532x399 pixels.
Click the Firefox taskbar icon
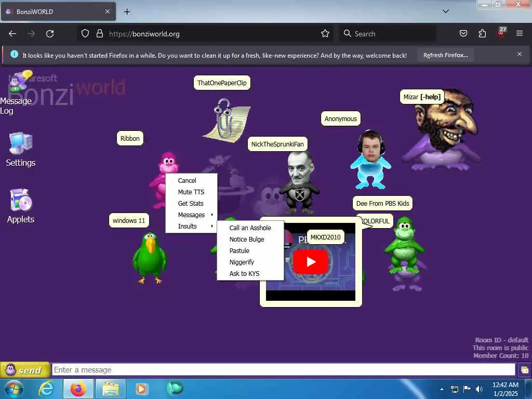[x=78, y=389]
